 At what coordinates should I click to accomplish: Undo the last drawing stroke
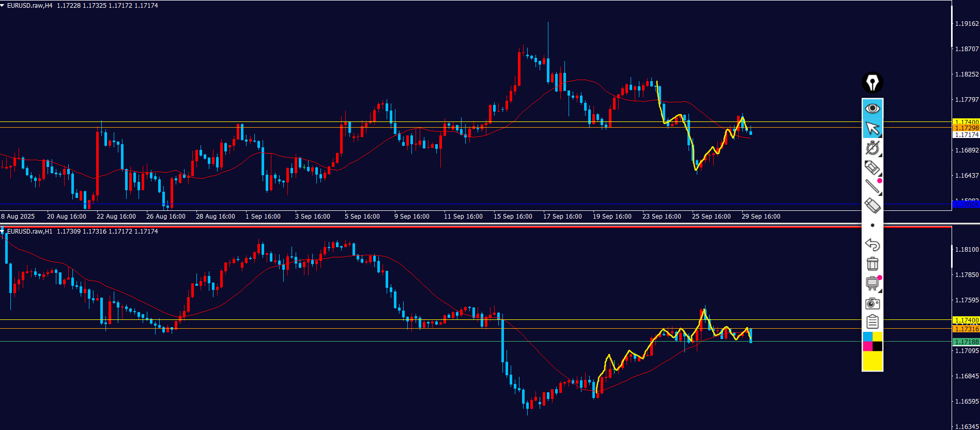tap(872, 244)
